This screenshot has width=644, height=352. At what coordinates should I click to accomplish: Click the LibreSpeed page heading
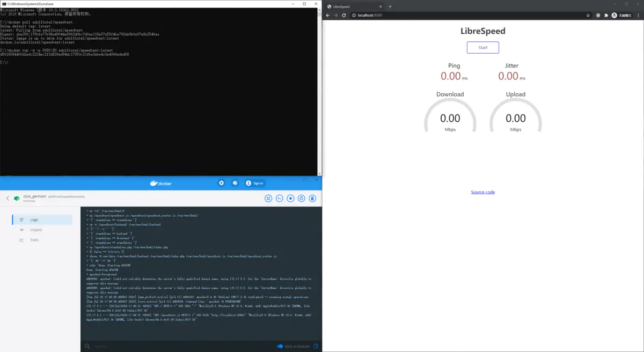[x=483, y=31]
